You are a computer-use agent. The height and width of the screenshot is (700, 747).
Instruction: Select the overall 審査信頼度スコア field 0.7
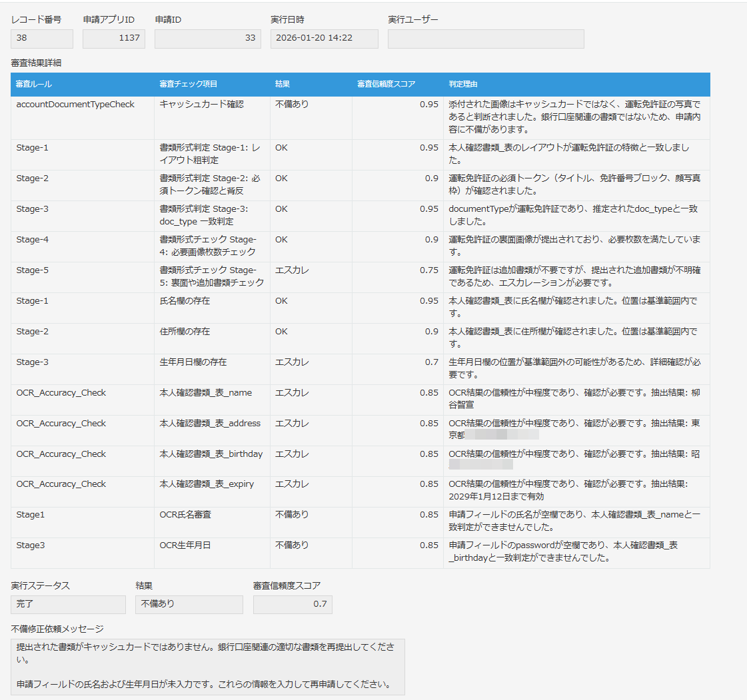click(x=293, y=604)
